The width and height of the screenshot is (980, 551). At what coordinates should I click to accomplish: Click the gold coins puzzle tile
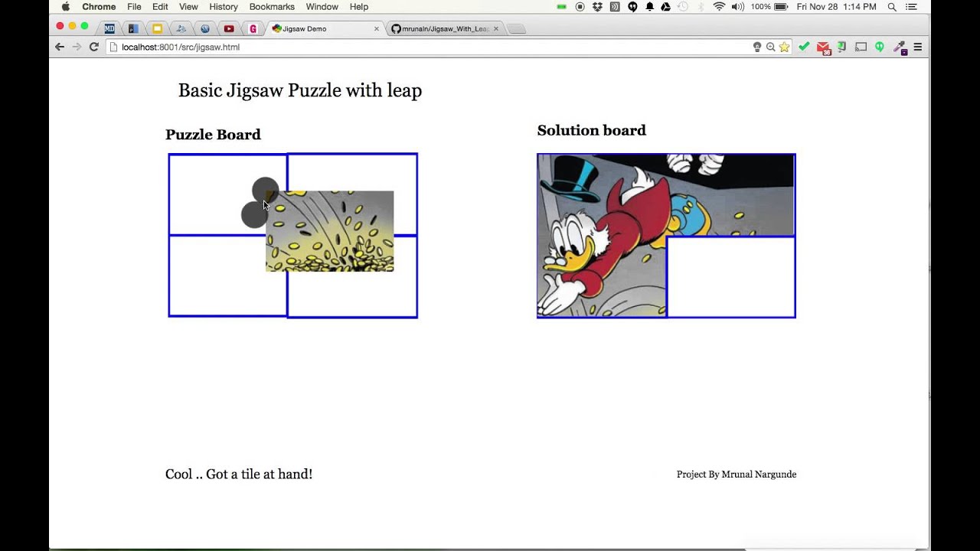tap(330, 231)
